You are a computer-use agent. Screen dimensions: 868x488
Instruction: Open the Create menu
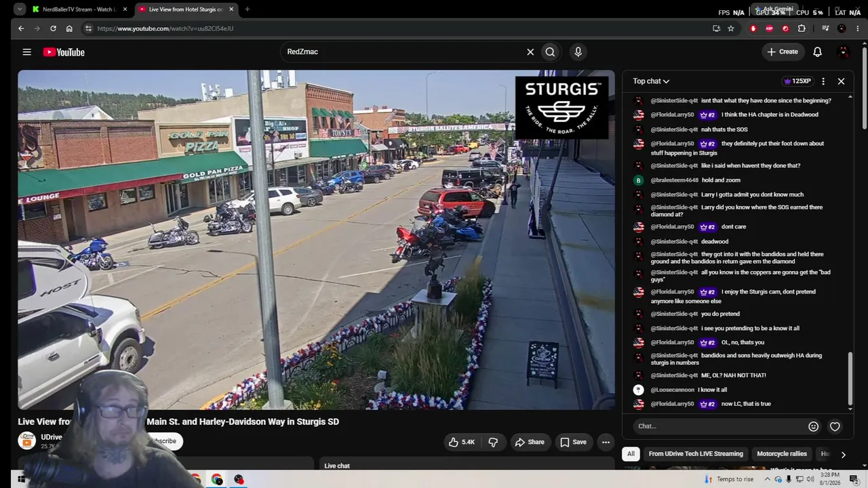pos(782,52)
